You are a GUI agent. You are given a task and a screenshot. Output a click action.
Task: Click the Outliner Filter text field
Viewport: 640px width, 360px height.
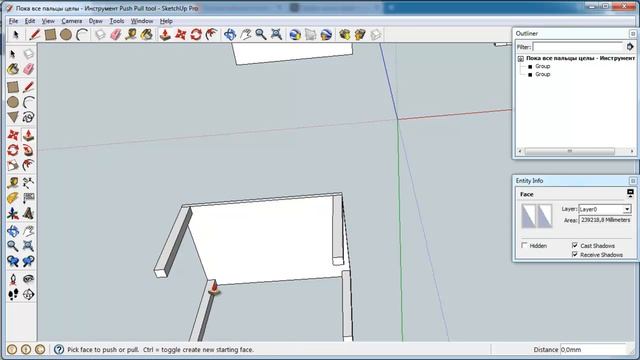tap(578, 47)
